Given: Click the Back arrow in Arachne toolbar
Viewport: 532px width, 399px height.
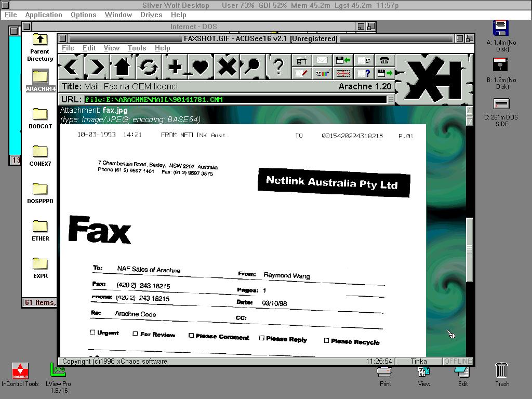Looking at the screenshot, I should 71,67.
